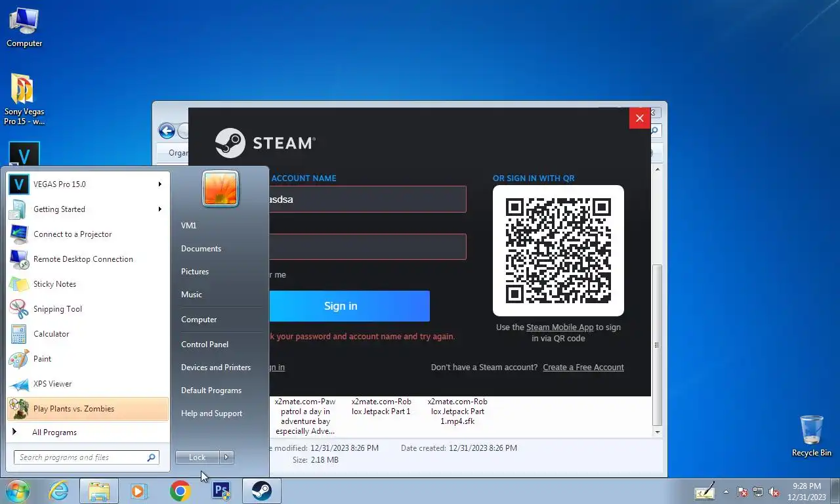Viewport: 840px width, 504px height.
Task: Open Music from Start menu
Action: 192,295
